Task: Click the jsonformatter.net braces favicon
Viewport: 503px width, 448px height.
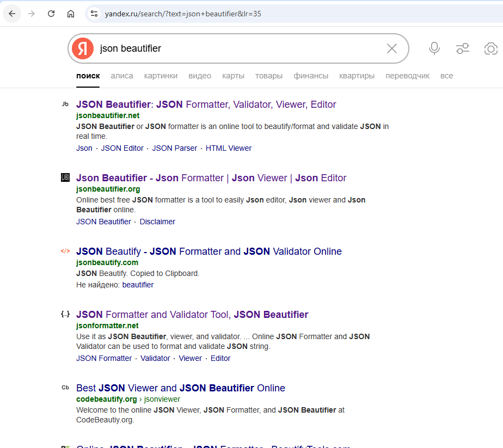Action: click(x=65, y=314)
